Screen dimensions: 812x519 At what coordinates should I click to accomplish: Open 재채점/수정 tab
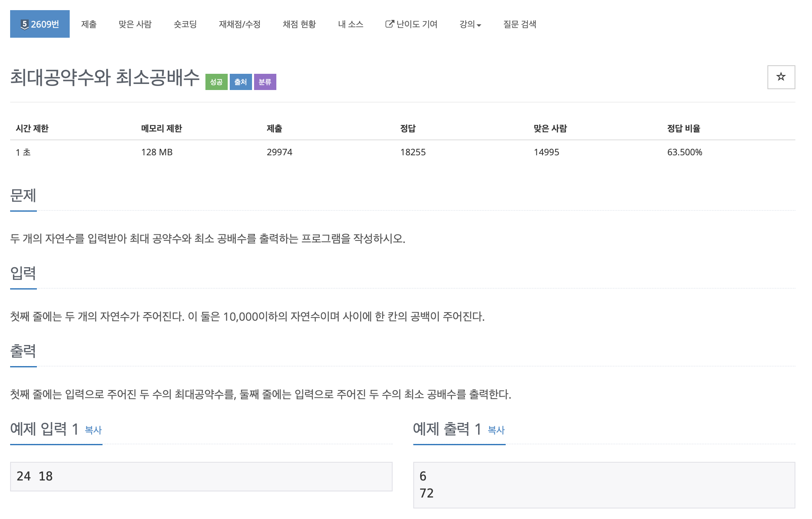click(x=239, y=24)
